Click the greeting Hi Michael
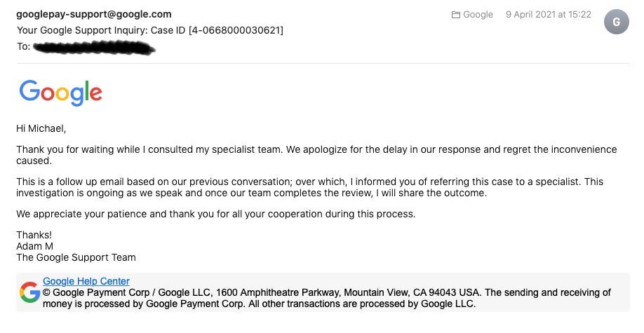This screenshot has height=333, width=644. click(41, 128)
